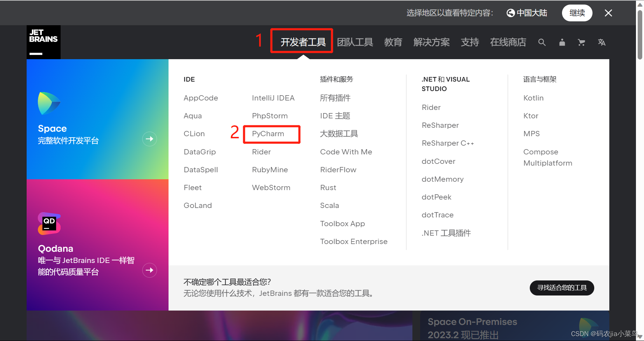The image size is (644, 341).
Task: Open the RubyMine link
Action: coord(270,170)
